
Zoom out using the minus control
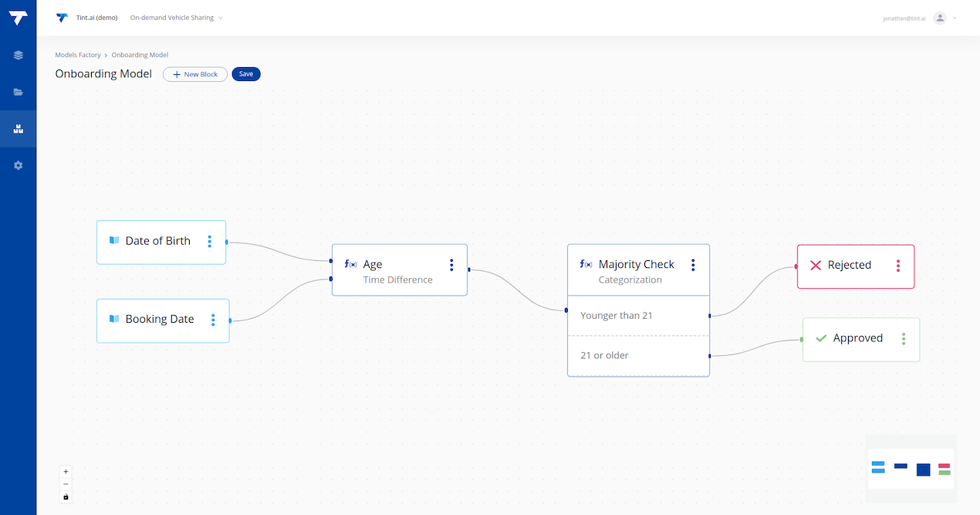click(x=66, y=484)
